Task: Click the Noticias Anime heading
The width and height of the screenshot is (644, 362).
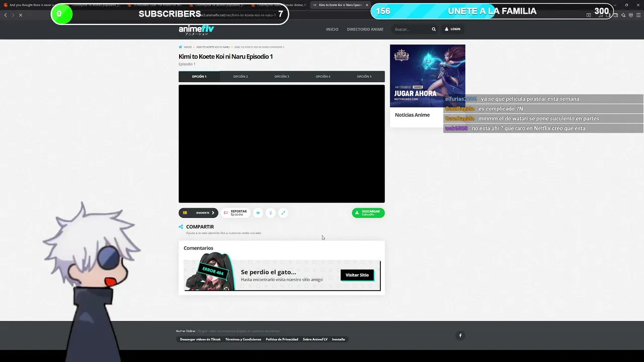Action: [412, 115]
